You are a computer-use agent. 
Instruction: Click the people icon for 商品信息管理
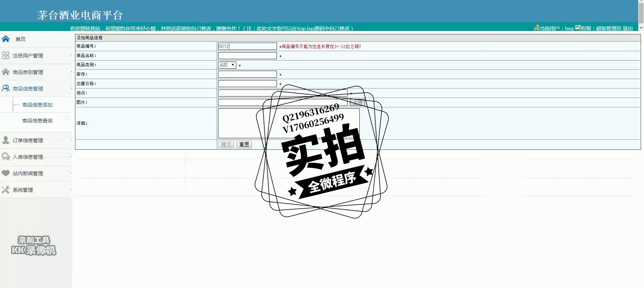(x=6, y=88)
